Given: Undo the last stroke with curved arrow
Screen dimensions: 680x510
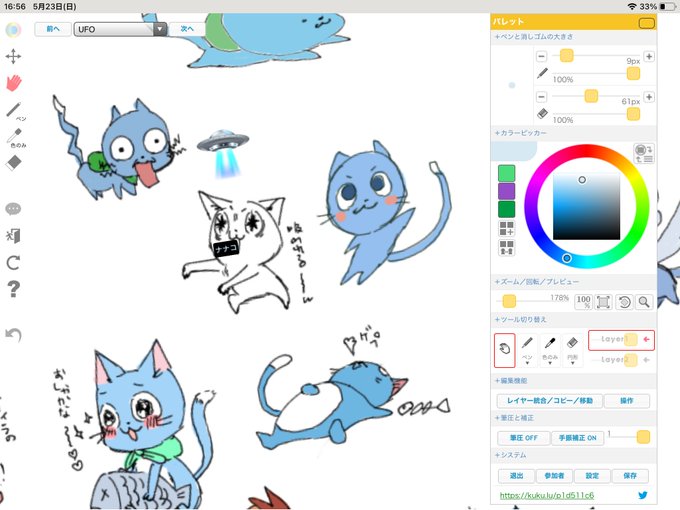Looking at the screenshot, I should tap(13, 335).
